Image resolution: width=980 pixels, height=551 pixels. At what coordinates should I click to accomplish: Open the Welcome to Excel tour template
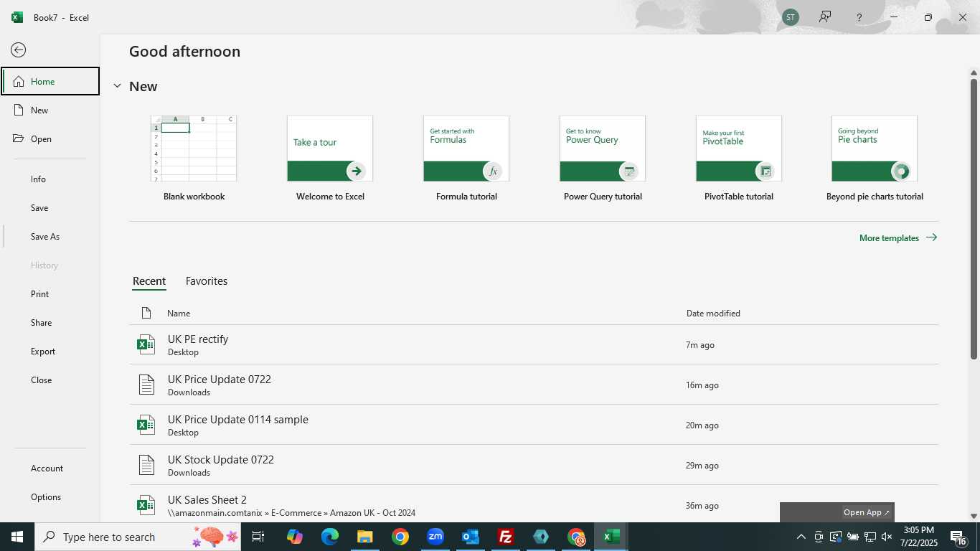coord(330,159)
